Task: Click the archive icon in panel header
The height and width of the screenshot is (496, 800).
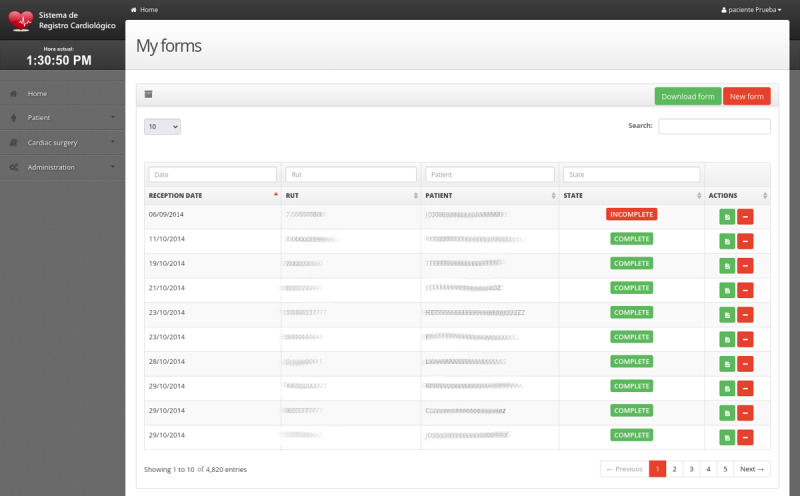Action: pyautogui.click(x=148, y=94)
